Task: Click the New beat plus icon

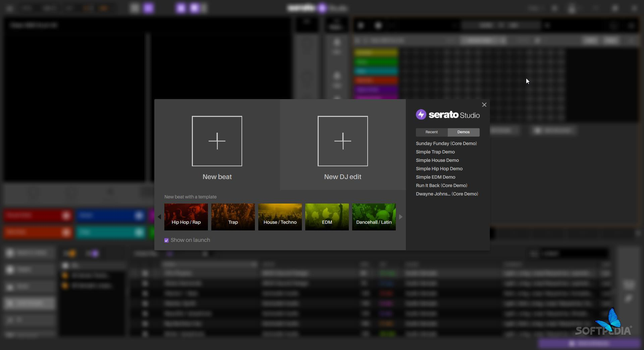Action: pyautogui.click(x=217, y=141)
